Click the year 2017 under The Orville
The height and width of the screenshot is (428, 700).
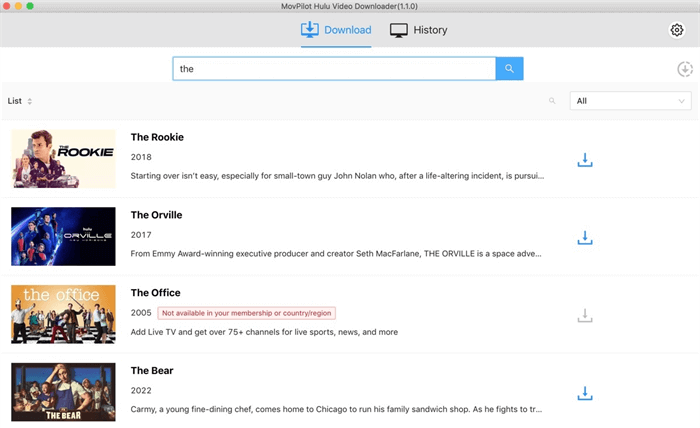click(x=141, y=235)
